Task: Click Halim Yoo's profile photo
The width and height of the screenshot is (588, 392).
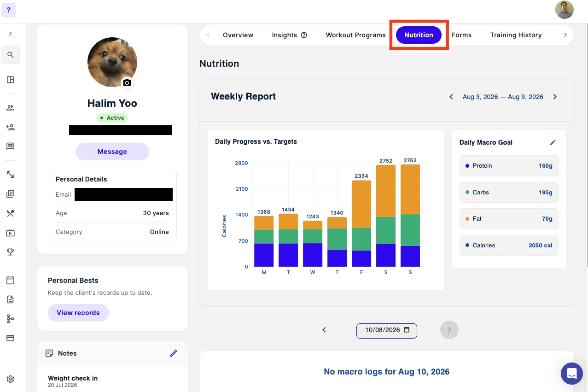Action: click(112, 62)
